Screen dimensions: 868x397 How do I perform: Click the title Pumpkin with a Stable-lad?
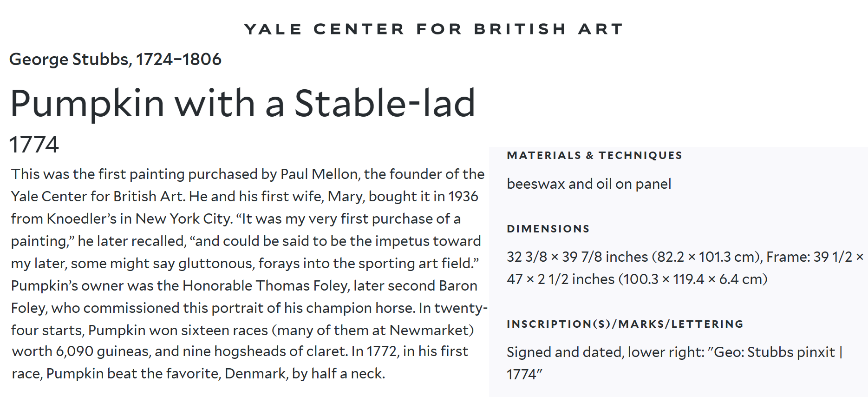tap(243, 103)
